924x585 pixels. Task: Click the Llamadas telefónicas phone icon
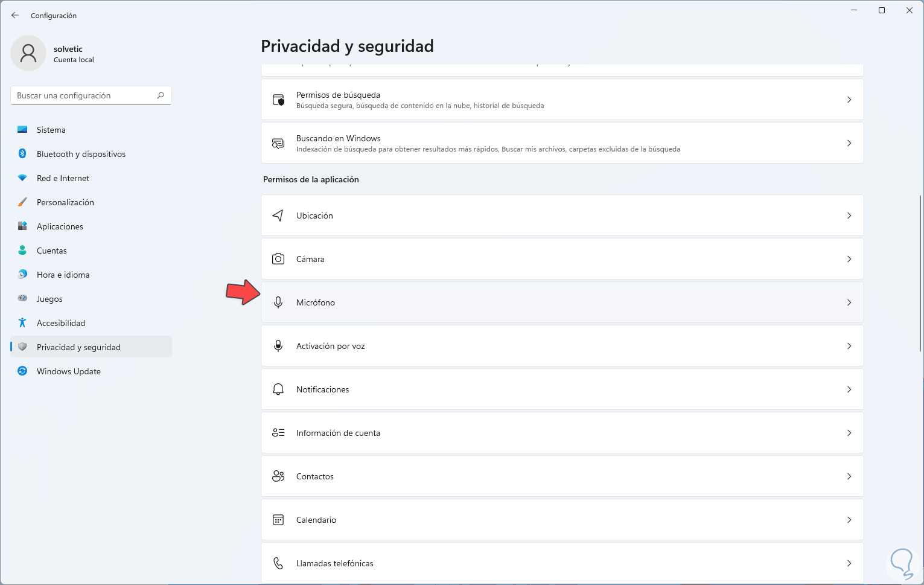tap(278, 563)
